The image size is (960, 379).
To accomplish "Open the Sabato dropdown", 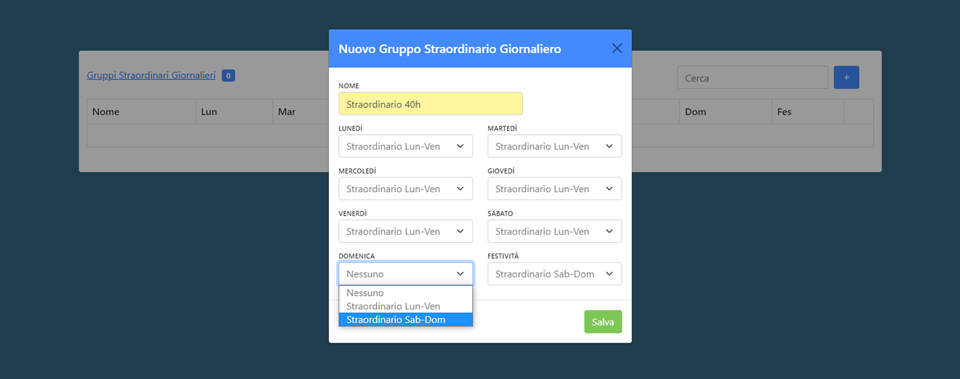I will (555, 231).
